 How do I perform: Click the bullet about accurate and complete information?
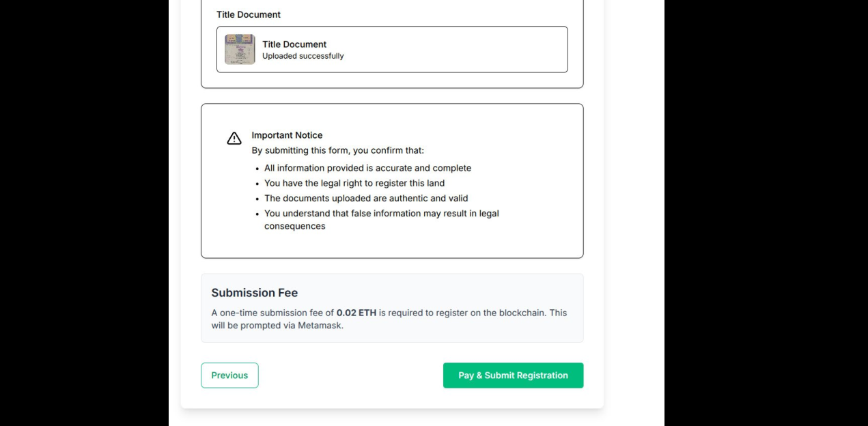coord(367,168)
